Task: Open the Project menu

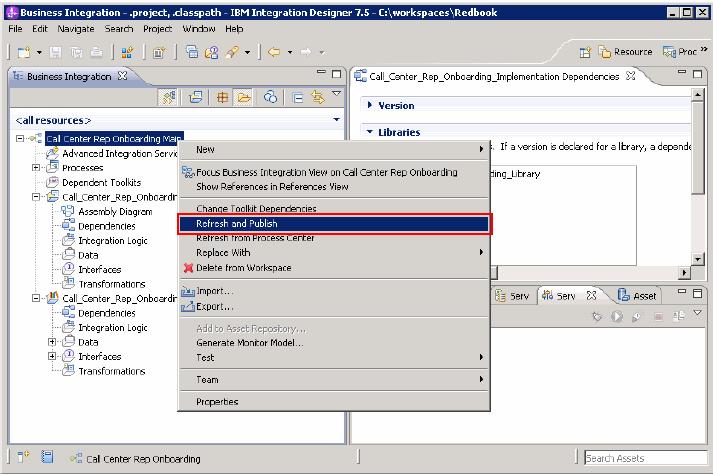Action: [x=157, y=29]
